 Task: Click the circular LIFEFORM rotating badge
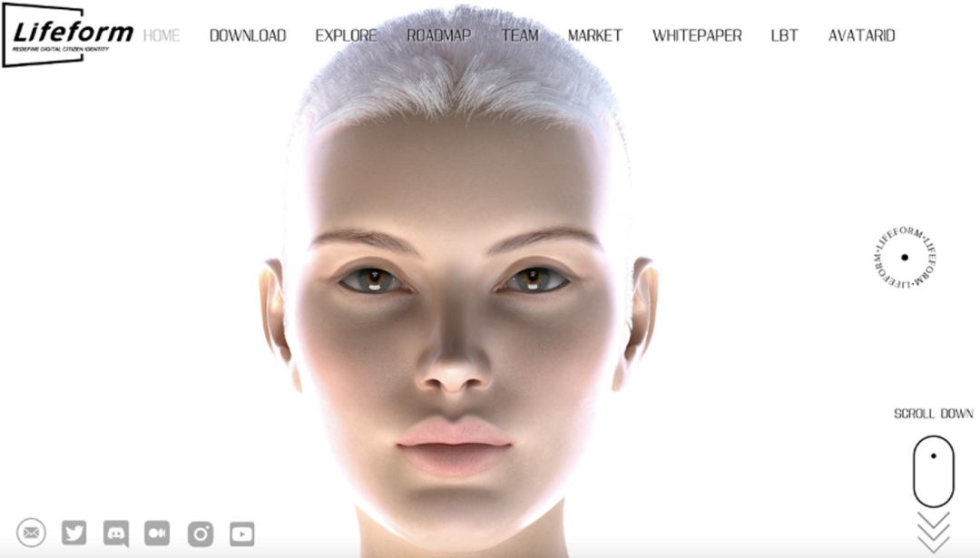905,258
